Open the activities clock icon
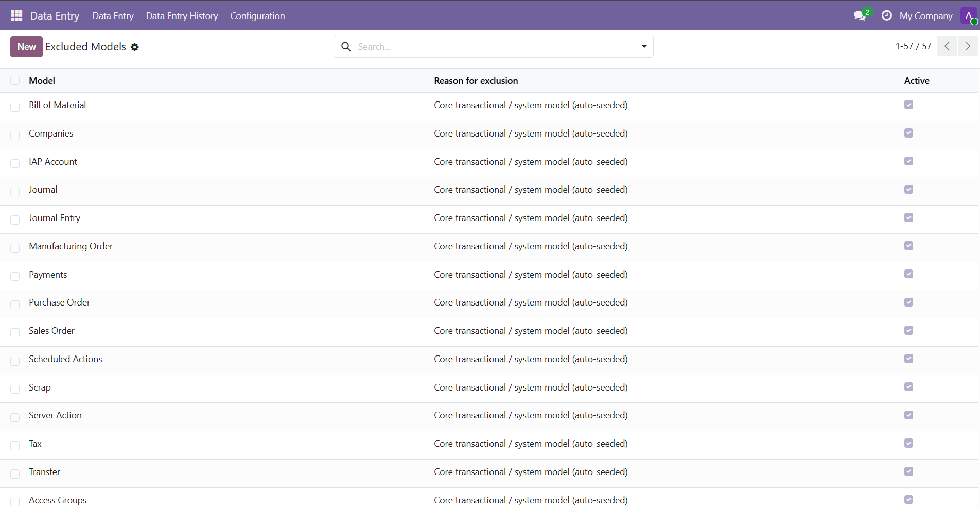Viewport: 980px width, 508px height. 886,15
